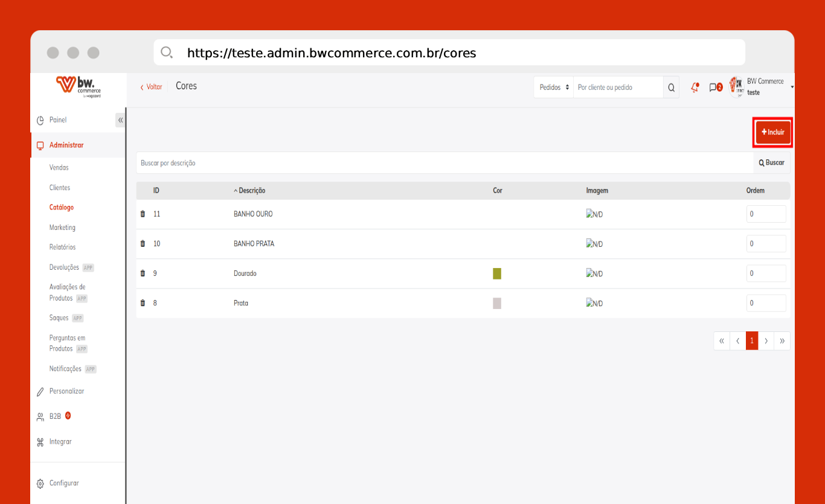Expand the BW Commerce account menu
Screen dimensions: 825x504
pos(792,88)
